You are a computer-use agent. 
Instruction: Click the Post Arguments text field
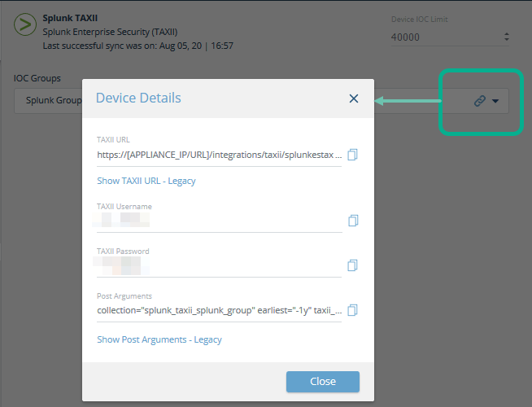click(219, 311)
